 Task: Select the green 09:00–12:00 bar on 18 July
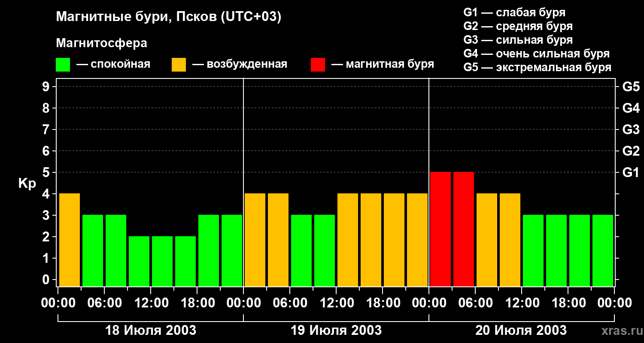coord(139,261)
